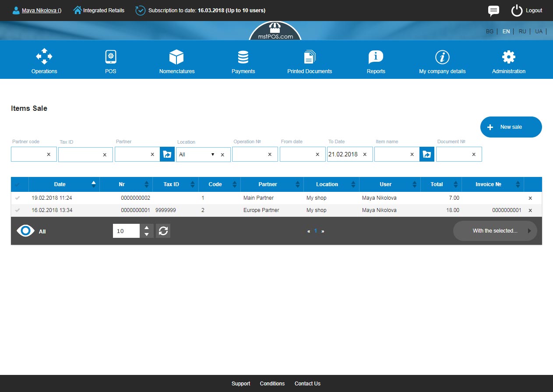The image size is (553, 392).
Task: Open Nomenclatures box icon
Action: tap(176, 57)
